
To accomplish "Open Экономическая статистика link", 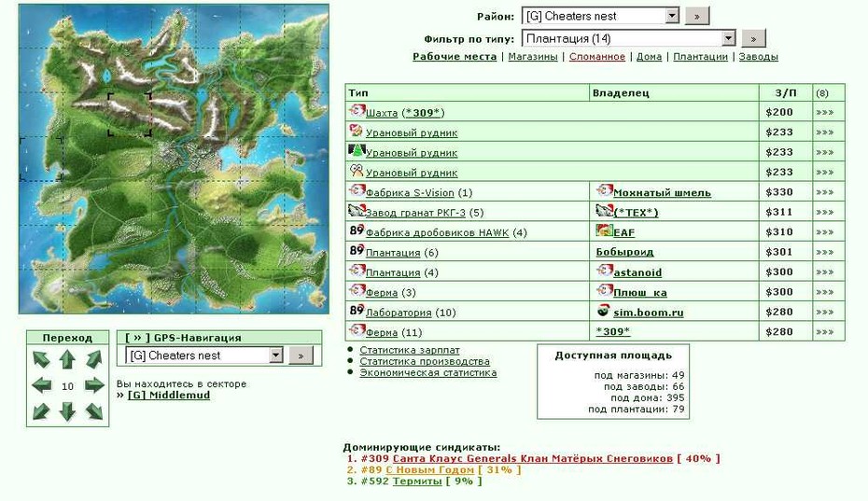I will (x=427, y=372).
